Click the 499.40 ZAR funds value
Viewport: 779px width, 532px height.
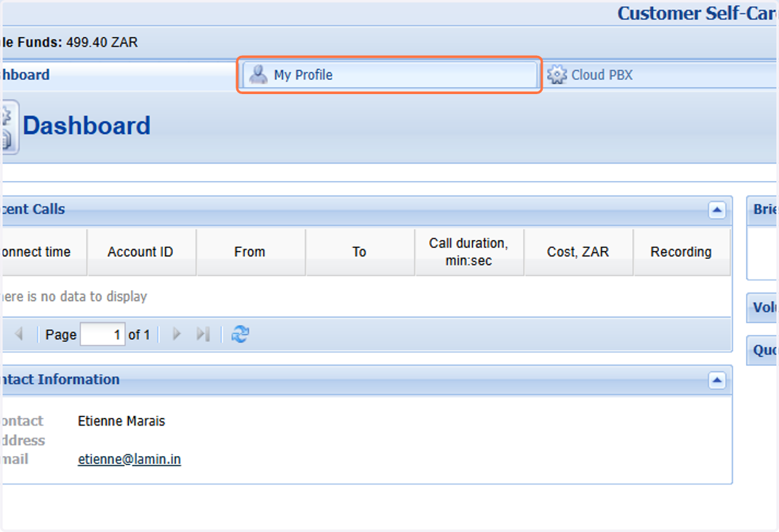tap(102, 43)
